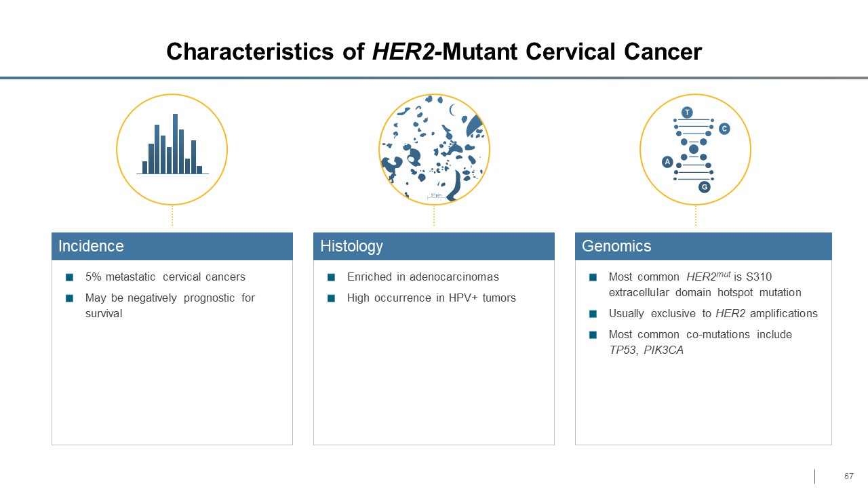This screenshot has height=488, width=868.
Task: Click the A nucleotide circle on DNA icon
Action: tap(667, 162)
